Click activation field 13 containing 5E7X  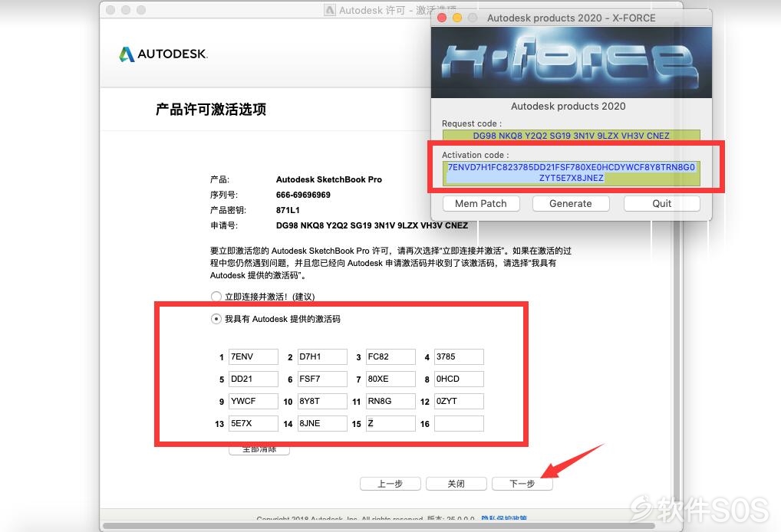tap(253, 423)
